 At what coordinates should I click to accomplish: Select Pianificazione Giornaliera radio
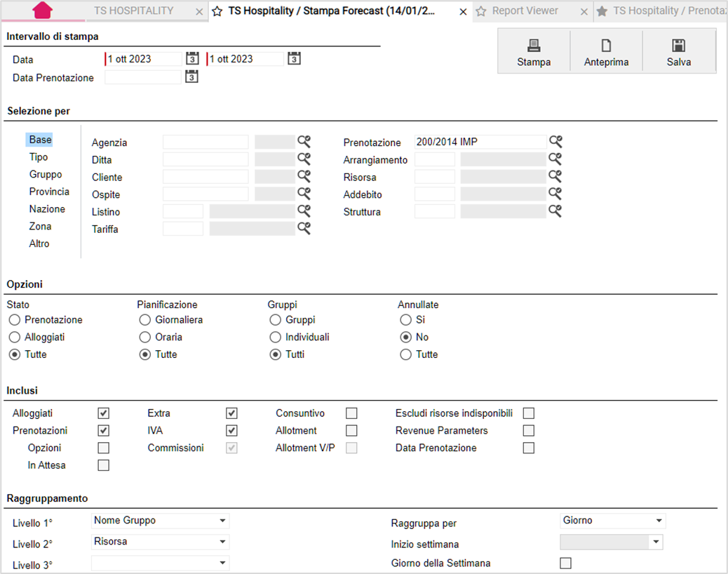[145, 319]
